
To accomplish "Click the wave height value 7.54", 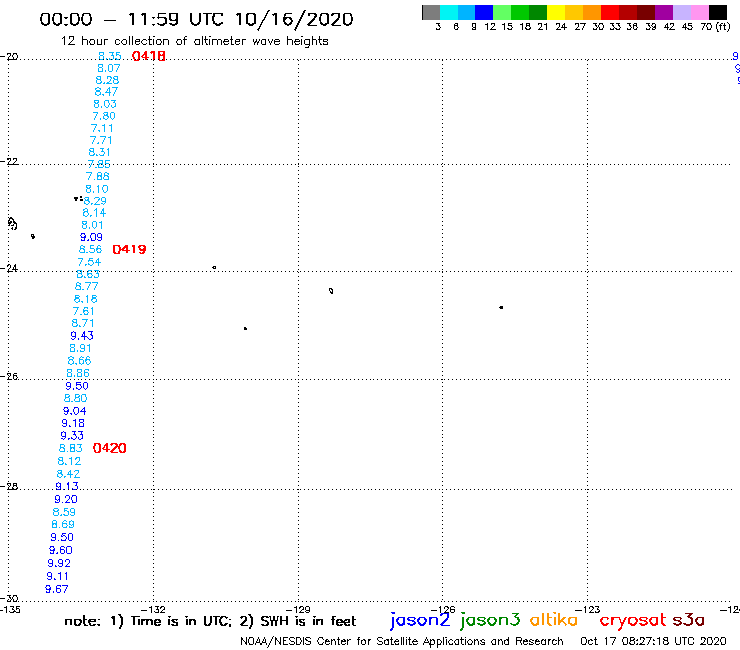I will pos(89,262).
